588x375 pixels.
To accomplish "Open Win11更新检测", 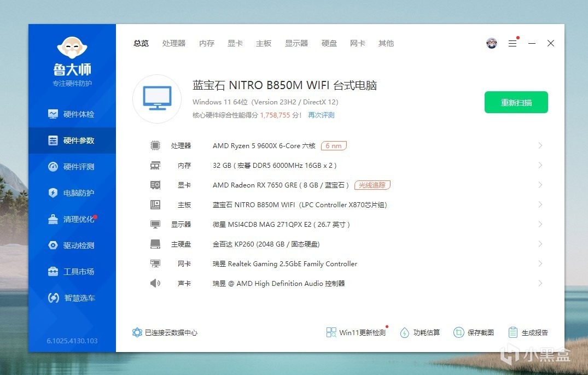I will (356, 332).
